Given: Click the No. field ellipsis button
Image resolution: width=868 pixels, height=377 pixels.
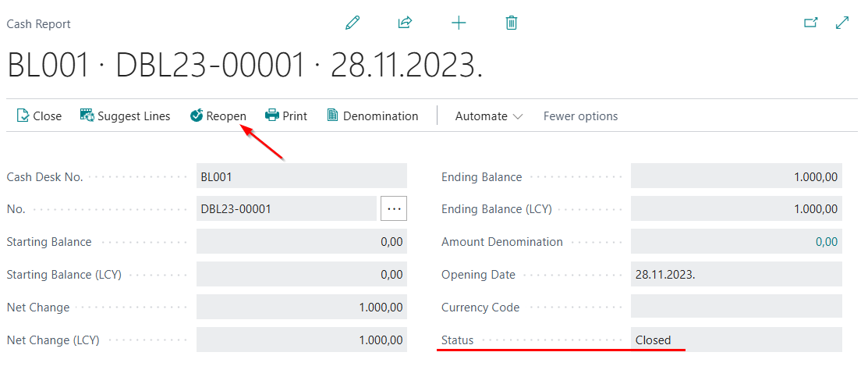Looking at the screenshot, I should tap(394, 208).
